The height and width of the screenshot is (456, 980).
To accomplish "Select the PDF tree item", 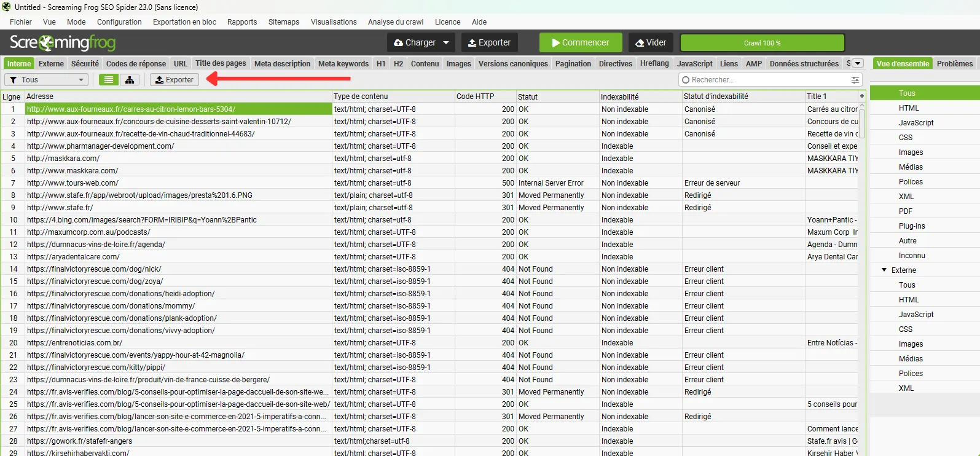I will pos(906,211).
